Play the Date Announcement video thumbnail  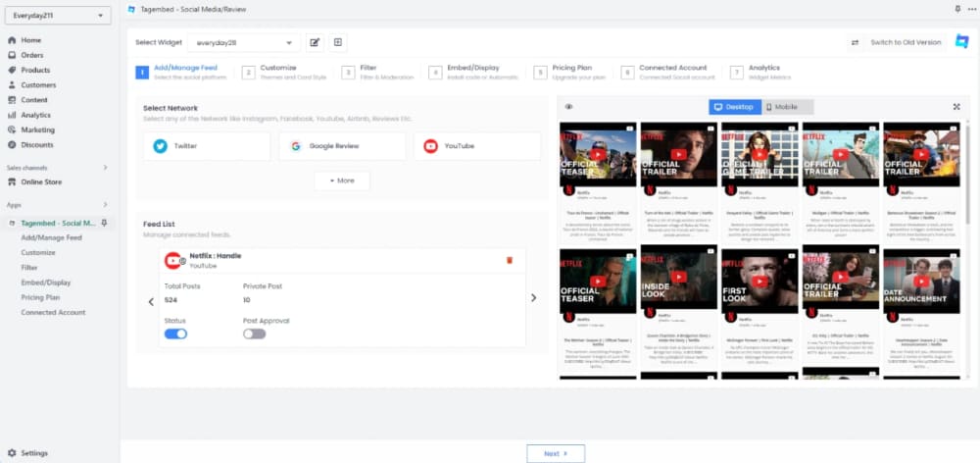click(x=921, y=281)
